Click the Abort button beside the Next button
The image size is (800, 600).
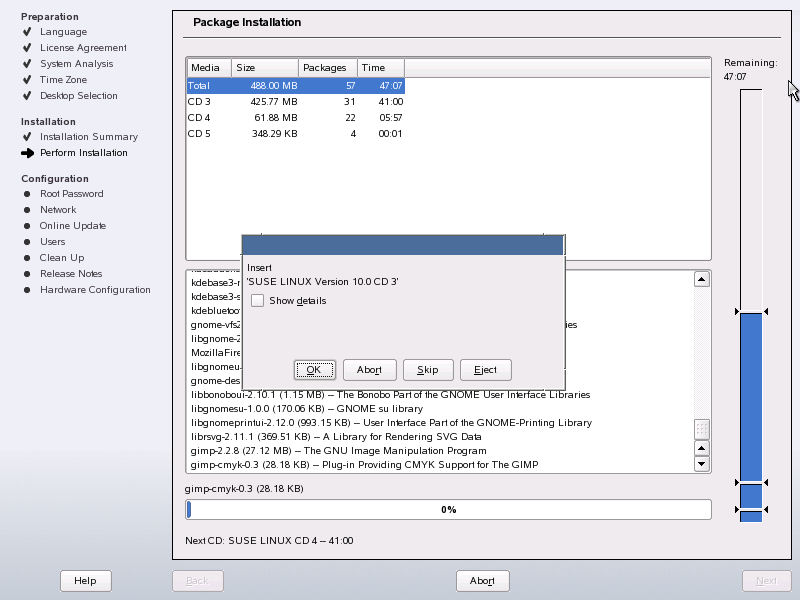pos(482,581)
